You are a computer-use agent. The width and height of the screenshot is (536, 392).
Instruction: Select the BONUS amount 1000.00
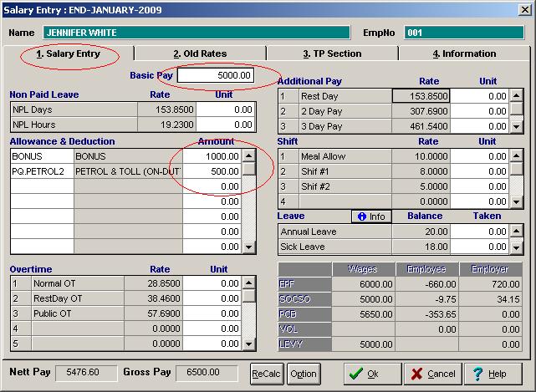[x=212, y=156]
